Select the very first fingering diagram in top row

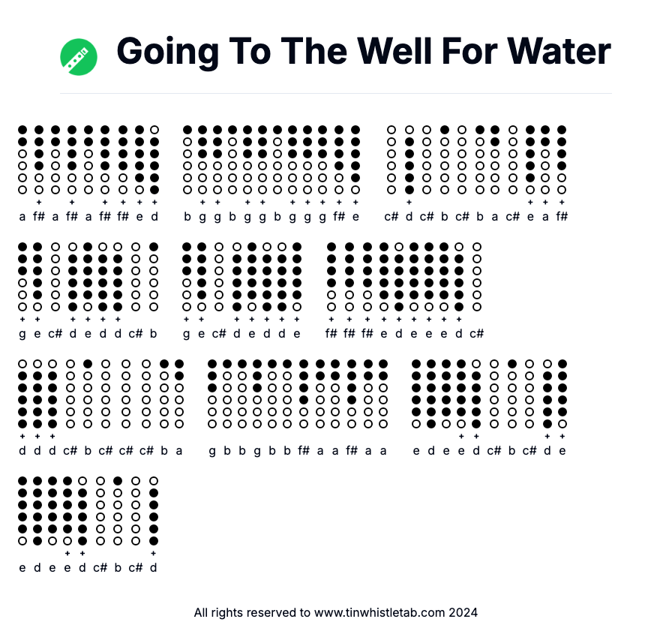[x=22, y=159]
